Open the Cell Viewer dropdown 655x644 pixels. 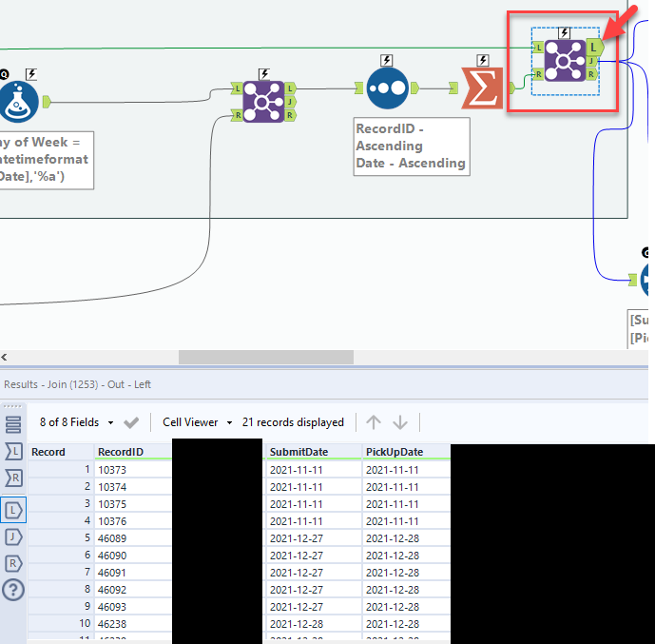197,422
